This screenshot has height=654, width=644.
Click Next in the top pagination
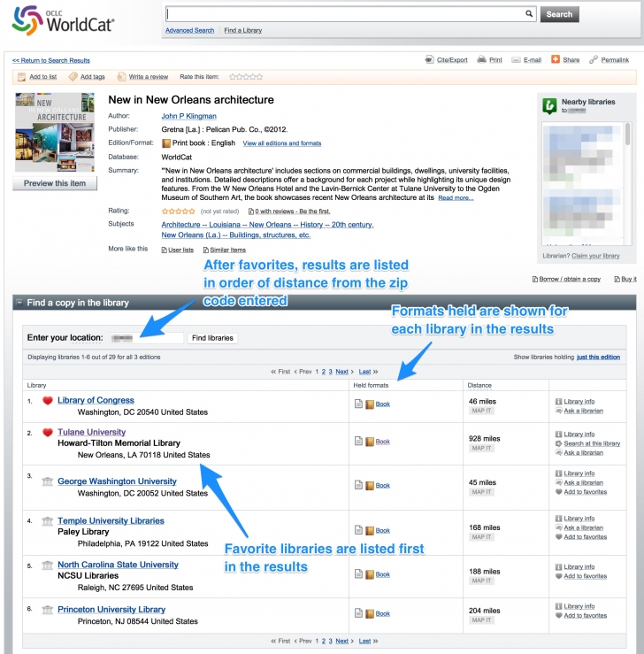341,372
